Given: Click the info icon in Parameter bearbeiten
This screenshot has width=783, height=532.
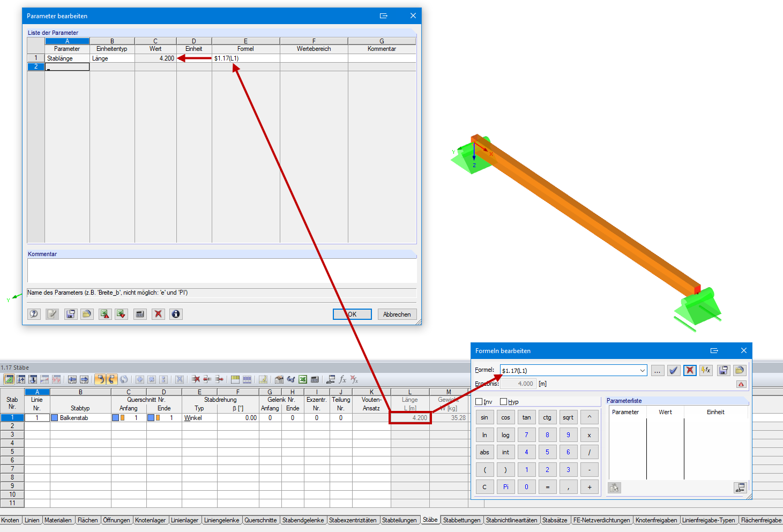Looking at the screenshot, I should tap(176, 314).
